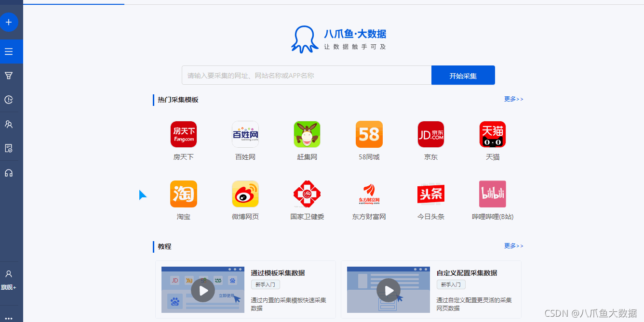
Task: Select the 房天下 Fang.com template icon
Action: (x=184, y=134)
